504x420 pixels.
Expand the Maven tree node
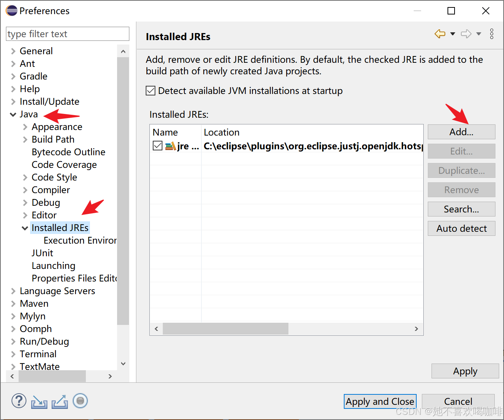pyautogui.click(x=13, y=304)
